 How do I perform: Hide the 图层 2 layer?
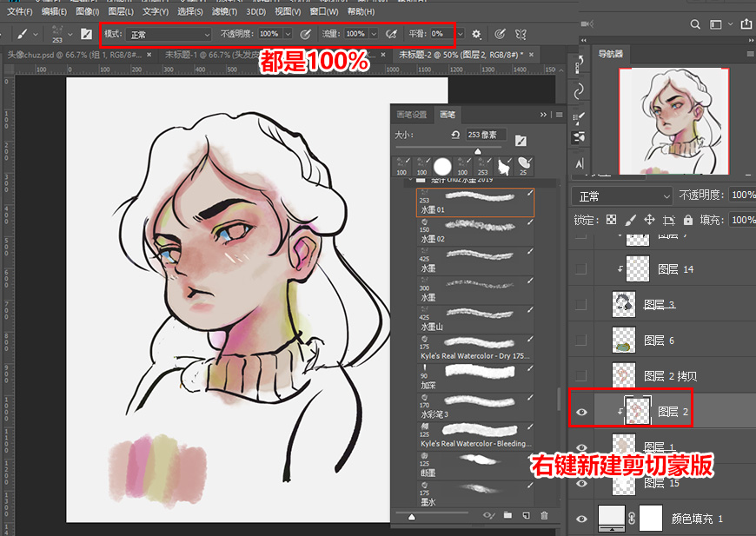pyautogui.click(x=581, y=411)
